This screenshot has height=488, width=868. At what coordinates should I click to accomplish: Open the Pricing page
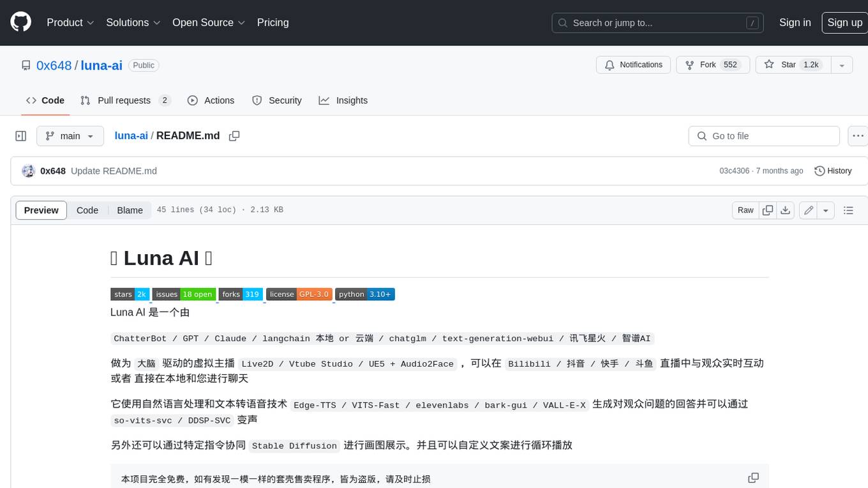(x=273, y=22)
